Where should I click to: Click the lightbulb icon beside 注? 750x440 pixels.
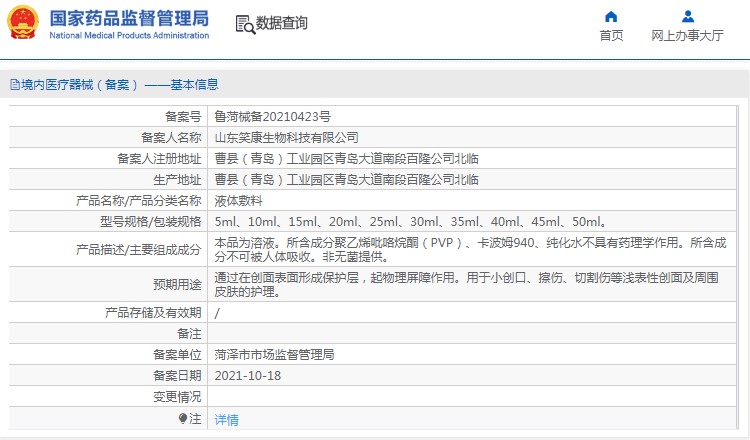point(183,418)
